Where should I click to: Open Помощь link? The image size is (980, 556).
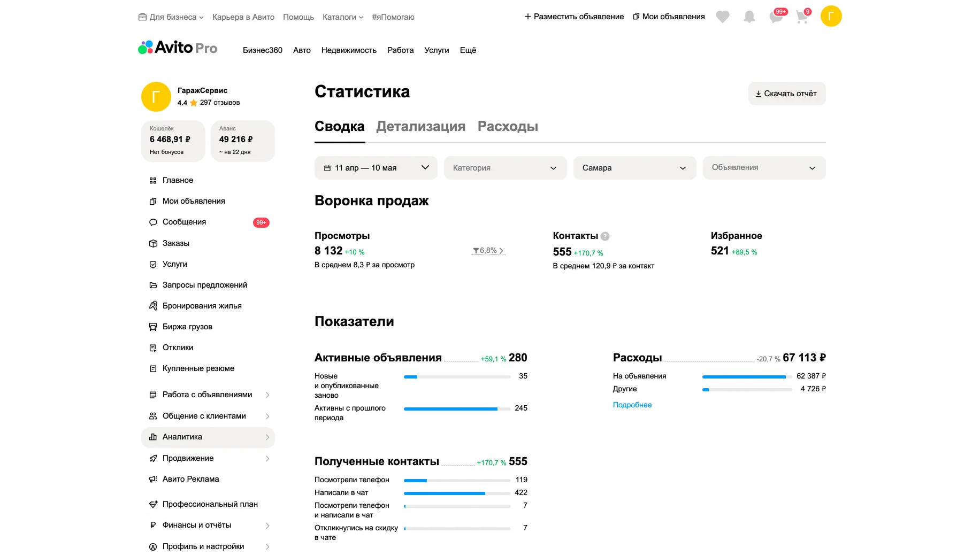tap(298, 17)
